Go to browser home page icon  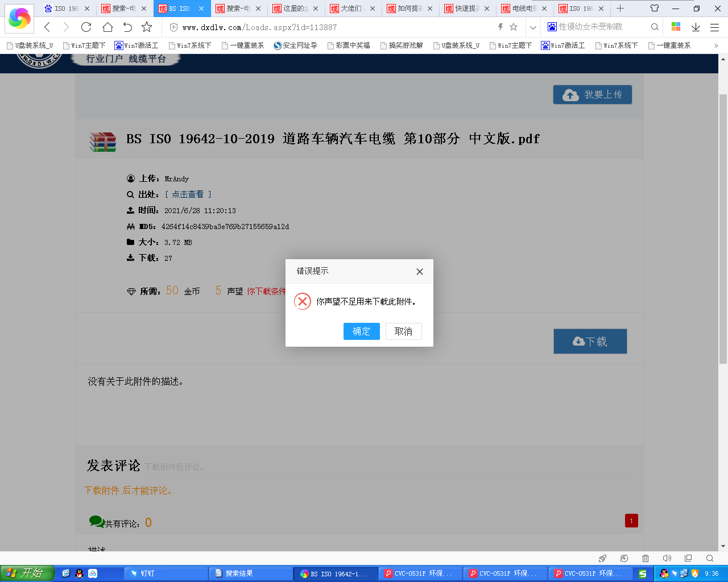tap(107, 27)
